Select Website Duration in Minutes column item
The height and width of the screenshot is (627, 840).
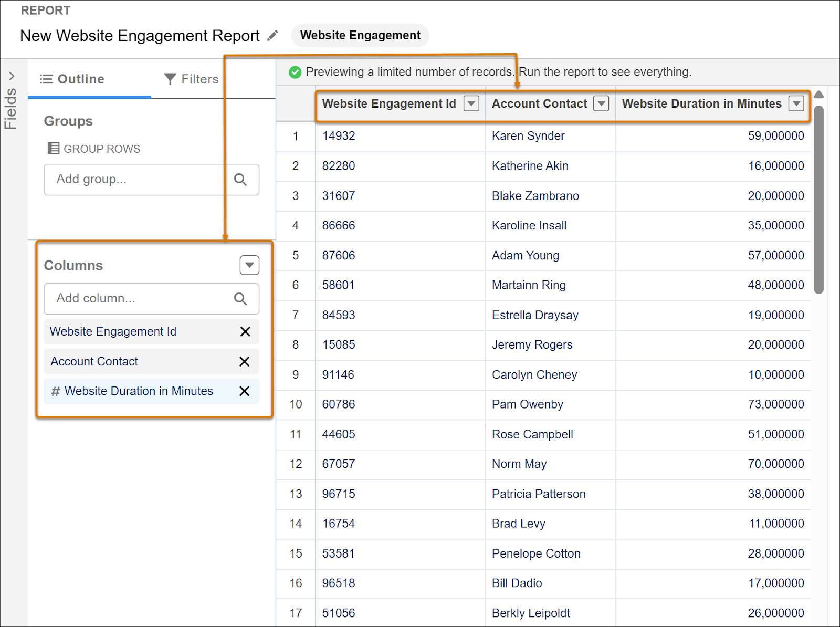tap(151, 391)
